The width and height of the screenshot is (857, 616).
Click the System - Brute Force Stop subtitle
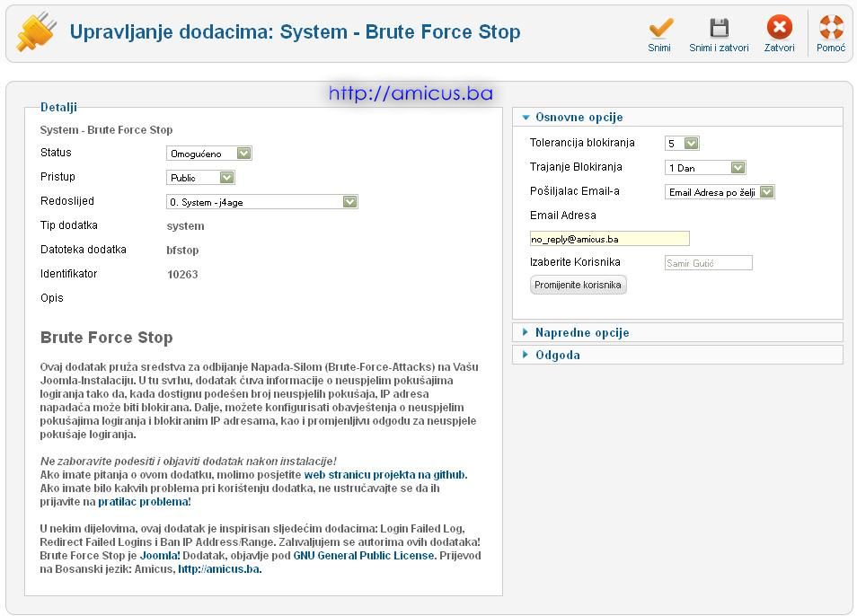click(107, 130)
